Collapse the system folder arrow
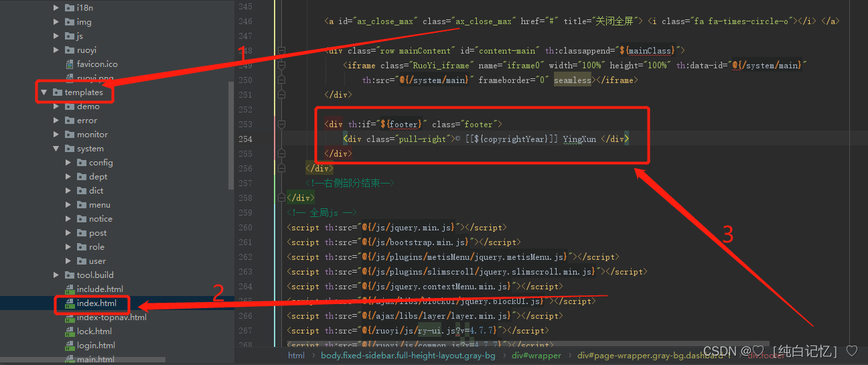The width and height of the screenshot is (868, 365). pos(56,149)
